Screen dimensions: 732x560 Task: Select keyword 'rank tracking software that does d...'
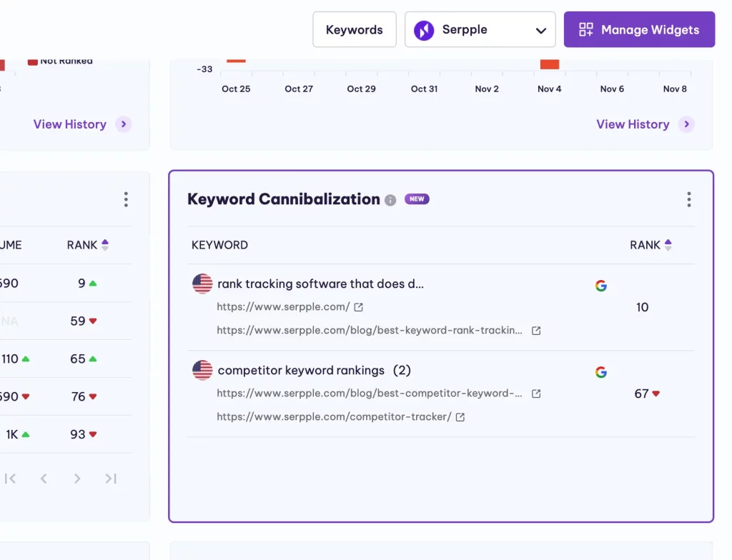tap(321, 284)
